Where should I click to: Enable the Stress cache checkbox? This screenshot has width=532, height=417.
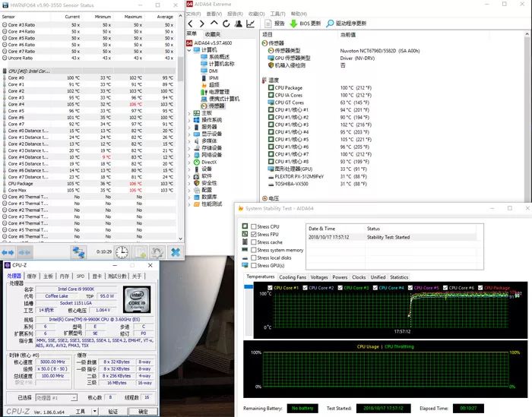tap(253, 242)
